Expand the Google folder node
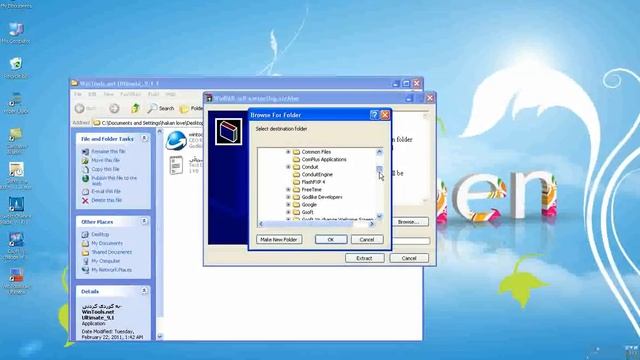 (x=288, y=204)
